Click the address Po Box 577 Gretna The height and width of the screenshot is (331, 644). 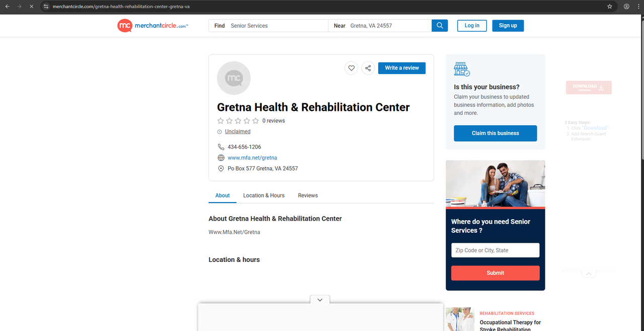point(263,168)
